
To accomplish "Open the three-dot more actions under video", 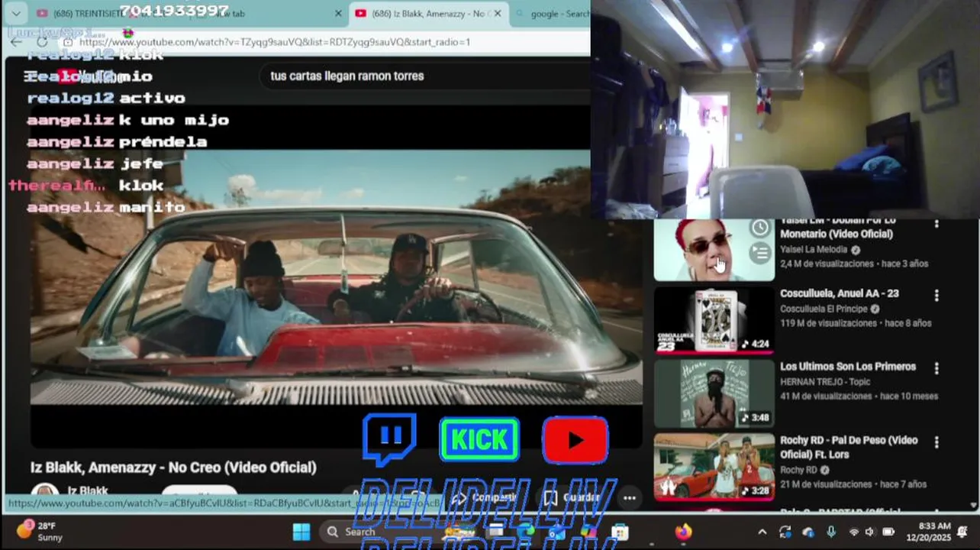I will pyautogui.click(x=629, y=497).
